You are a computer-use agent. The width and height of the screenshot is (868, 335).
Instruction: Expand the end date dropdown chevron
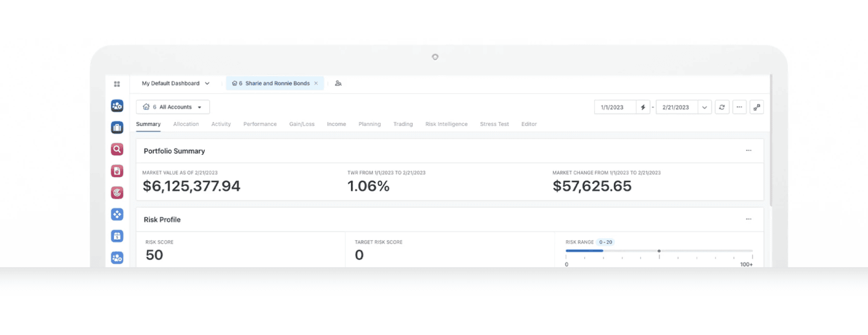(704, 107)
